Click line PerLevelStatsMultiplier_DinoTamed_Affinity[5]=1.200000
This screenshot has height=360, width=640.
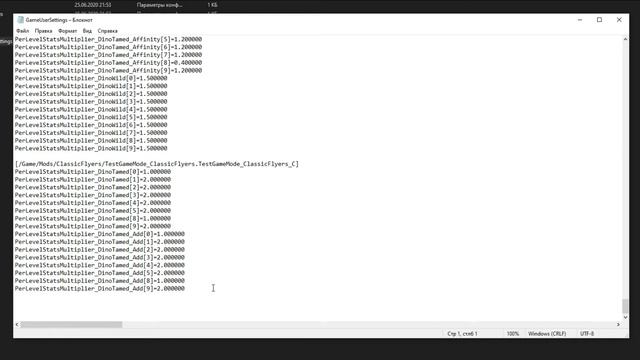coord(108,40)
